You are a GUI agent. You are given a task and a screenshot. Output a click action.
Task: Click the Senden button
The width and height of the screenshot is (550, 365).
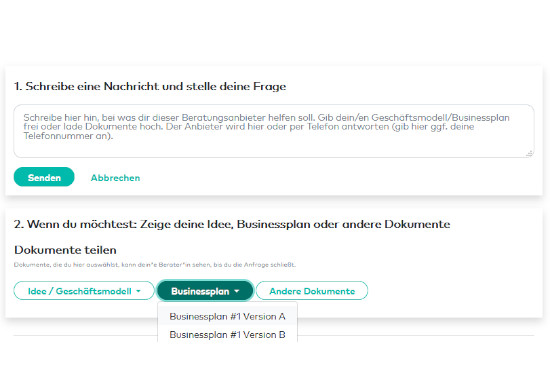[x=44, y=177]
